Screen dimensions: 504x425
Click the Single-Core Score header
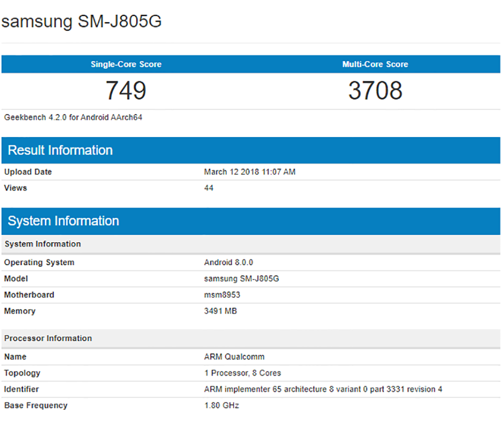coord(126,64)
